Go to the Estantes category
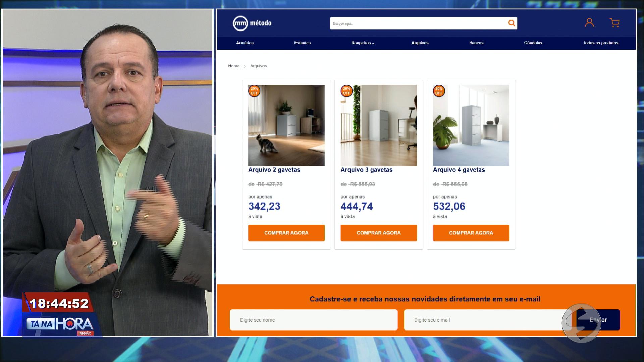The width and height of the screenshot is (644, 362). (x=303, y=43)
